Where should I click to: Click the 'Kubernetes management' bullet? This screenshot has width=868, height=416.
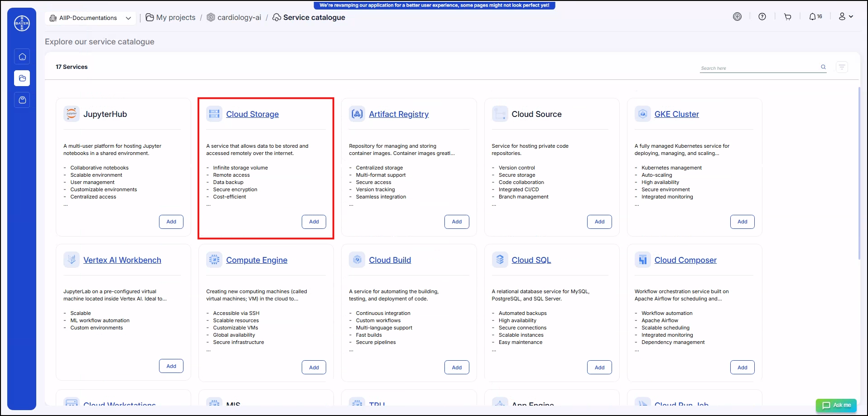tap(671, 168)
